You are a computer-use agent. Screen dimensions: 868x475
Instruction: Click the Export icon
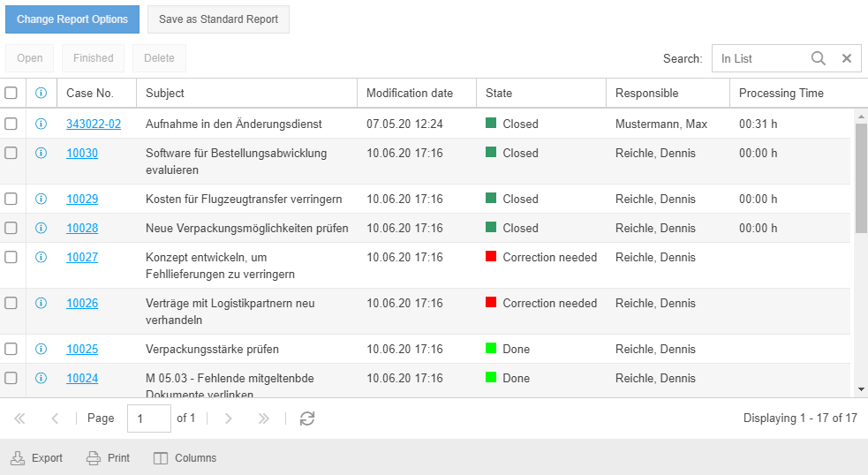point(18,458)
